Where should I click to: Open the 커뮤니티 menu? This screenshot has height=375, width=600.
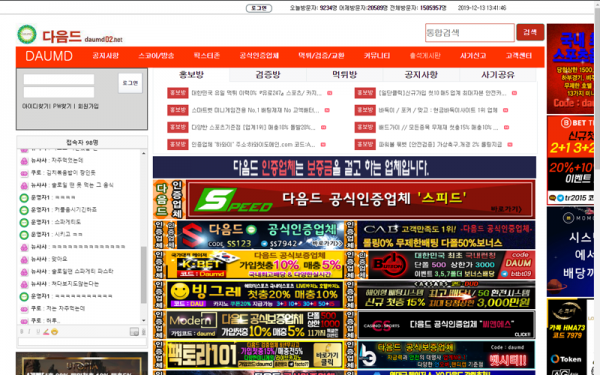coord(377,56)
